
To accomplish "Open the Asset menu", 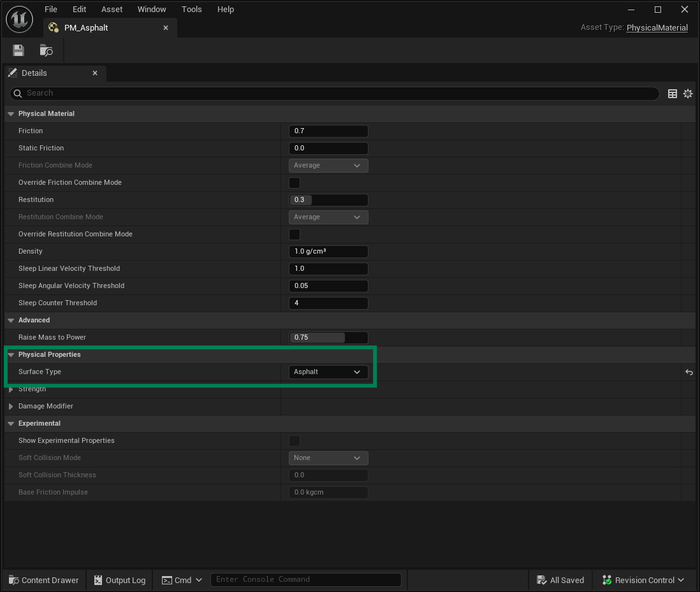I will [112, 10].
